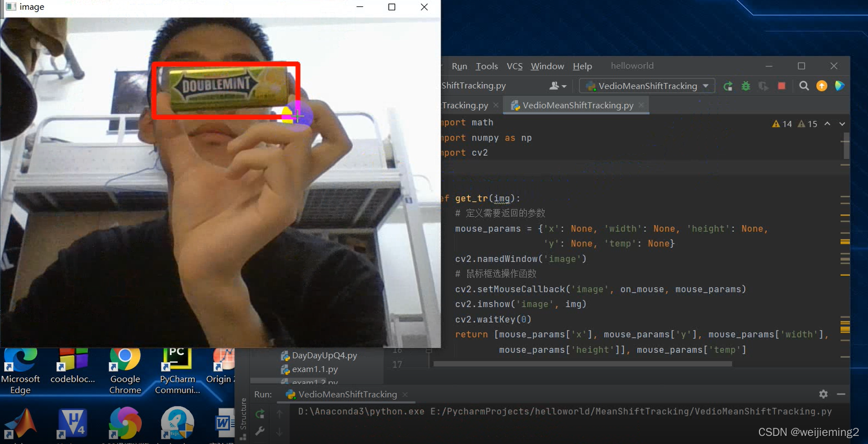Open the Help menu
Viewport: 868px width, 444px height.
coord(583,66)
